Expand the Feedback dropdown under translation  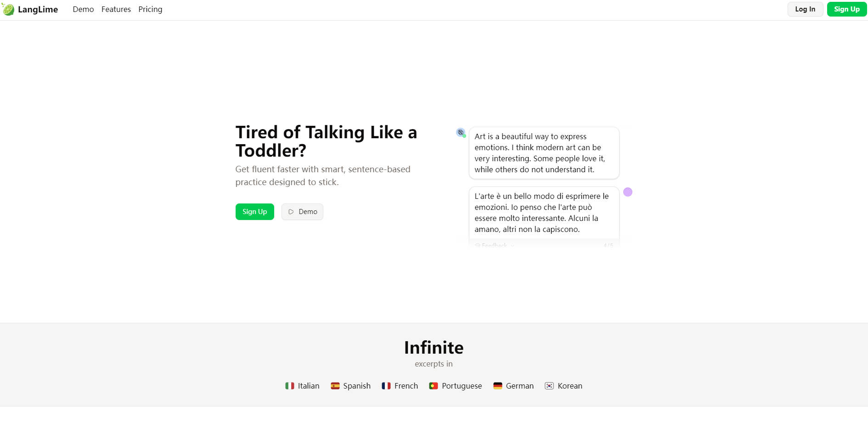click(495, 245)
